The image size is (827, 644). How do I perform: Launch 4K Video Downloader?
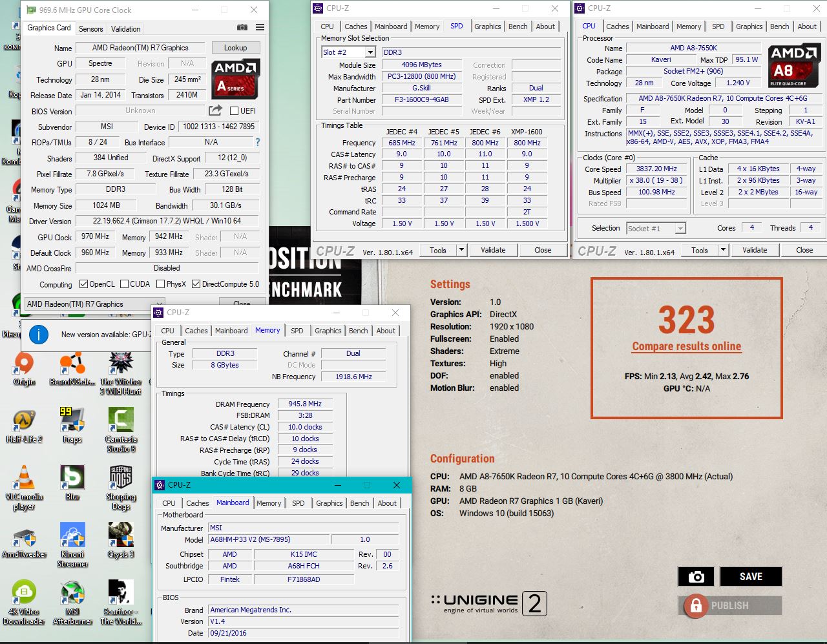click(x=24, y=603)
